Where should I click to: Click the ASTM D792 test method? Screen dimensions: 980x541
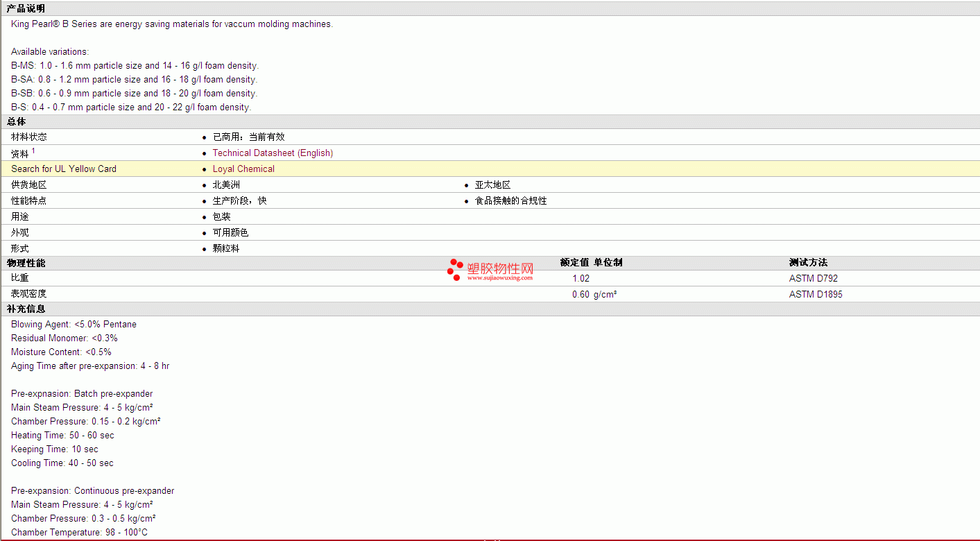(814, 278)
